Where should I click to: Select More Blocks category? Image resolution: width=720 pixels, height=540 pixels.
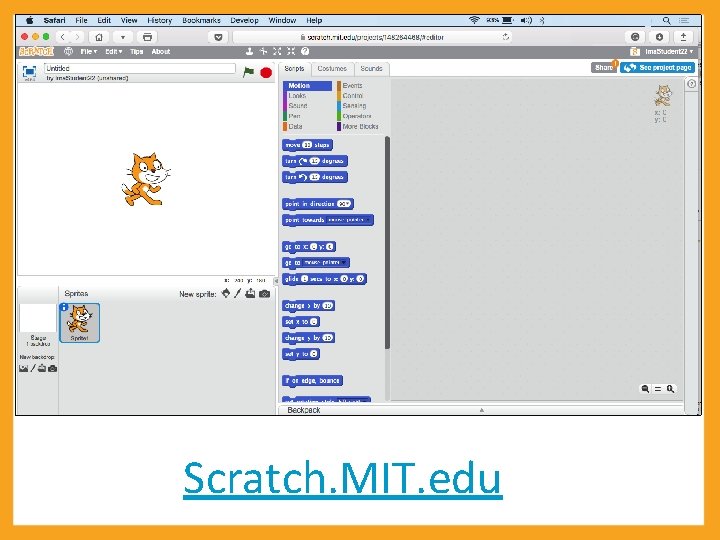click(x=360, y=126)
